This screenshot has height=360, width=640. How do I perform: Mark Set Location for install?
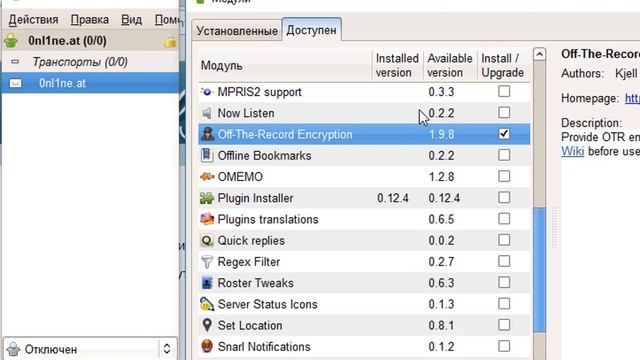tap(504, 324)
